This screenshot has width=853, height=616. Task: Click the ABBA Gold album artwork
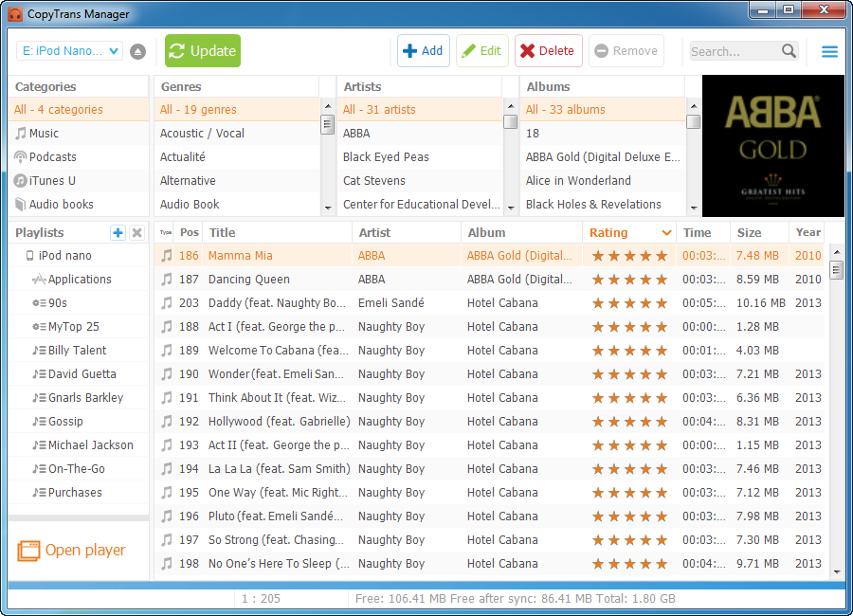pyautogui.click(x=773, y=146)
